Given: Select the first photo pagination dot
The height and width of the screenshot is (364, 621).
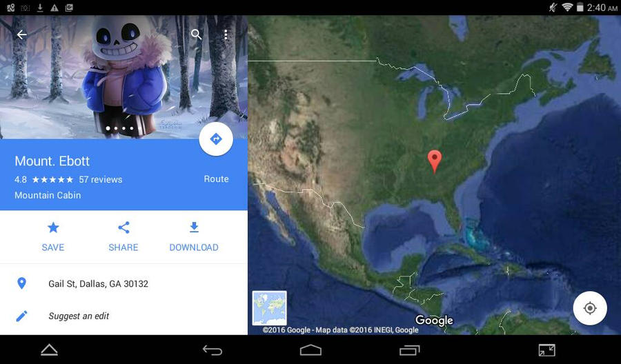Looking at the screenshot, I should coord(108,128).
